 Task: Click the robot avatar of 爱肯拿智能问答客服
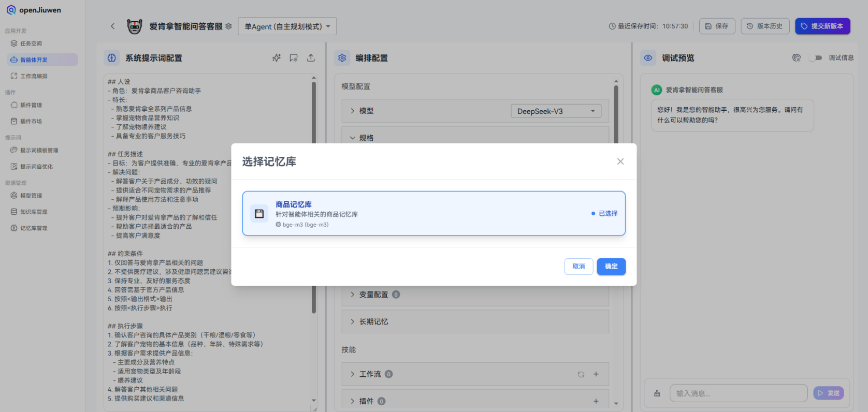click(135, 26)
